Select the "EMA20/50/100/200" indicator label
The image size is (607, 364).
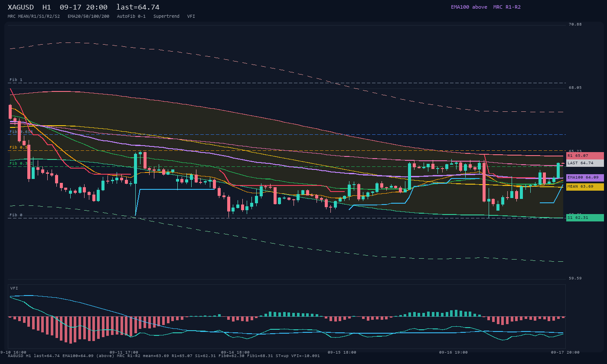88,16
